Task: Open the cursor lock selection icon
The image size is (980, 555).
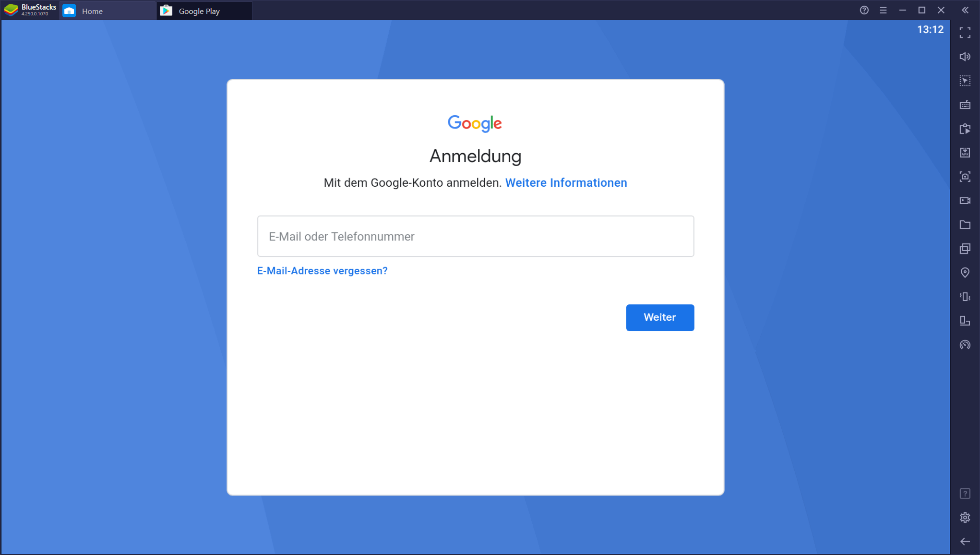Action: [965, 81]
